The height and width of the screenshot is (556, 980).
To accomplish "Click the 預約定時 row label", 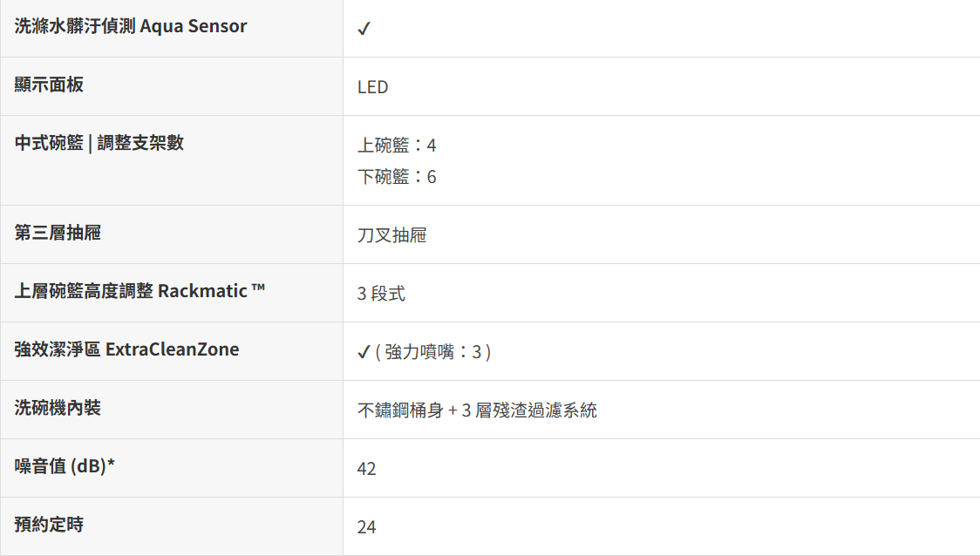I will (50, 525).
